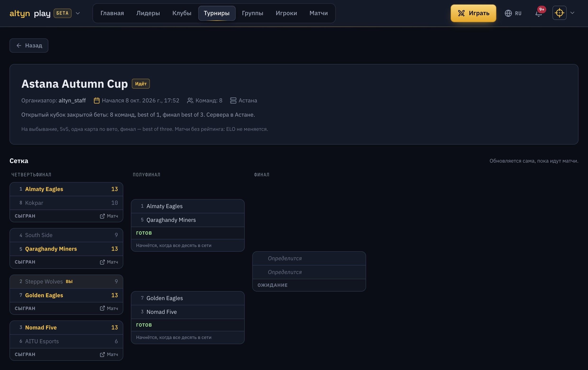Open the Матчи tab
The height and width of the screenshot is (370, 588).
tap(318, 13)
